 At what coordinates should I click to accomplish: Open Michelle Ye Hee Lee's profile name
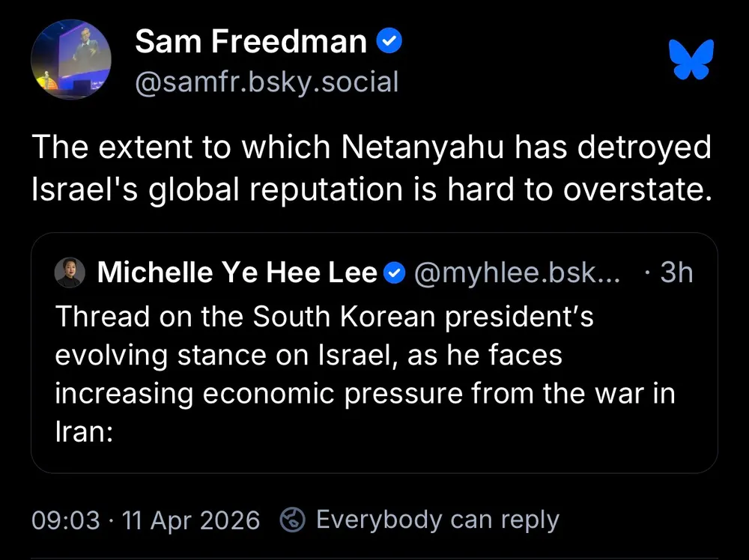[x=237, y=273]
